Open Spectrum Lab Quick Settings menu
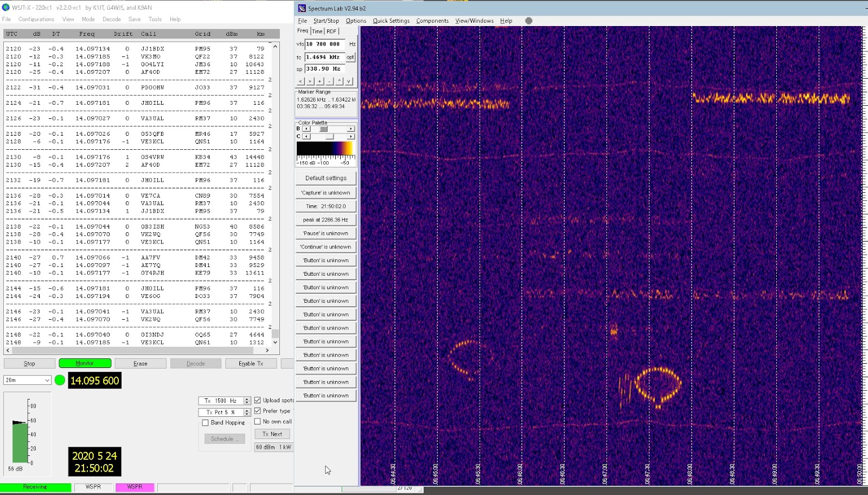The height and width of the screenshot is (495, 868). [391, 21]
